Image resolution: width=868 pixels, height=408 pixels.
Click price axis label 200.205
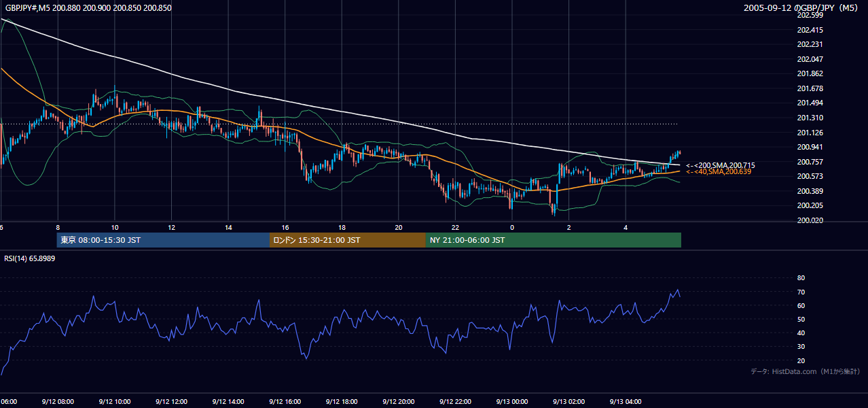coord(810,205)
